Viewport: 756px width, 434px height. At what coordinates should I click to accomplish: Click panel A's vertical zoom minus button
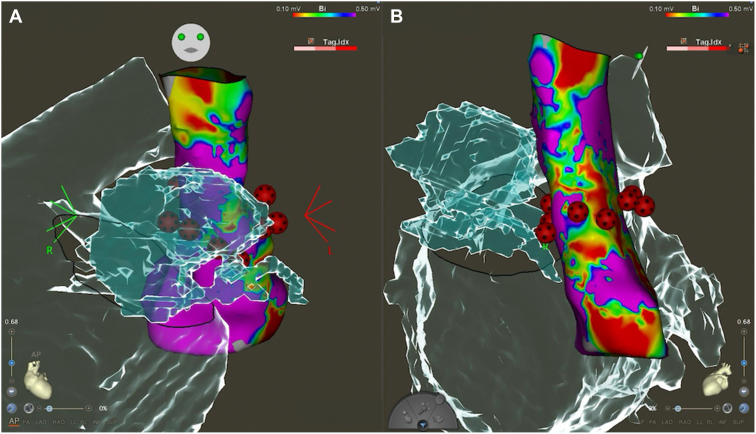click(12, 381)
